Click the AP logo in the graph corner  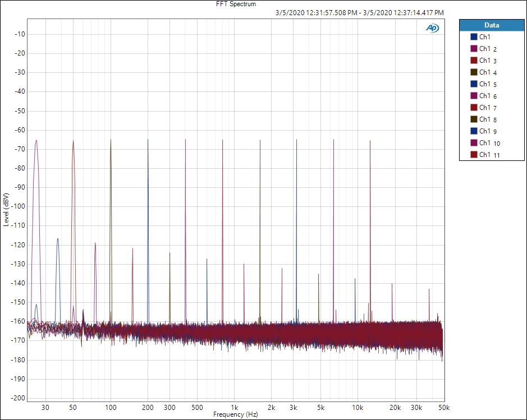(432, 28)
